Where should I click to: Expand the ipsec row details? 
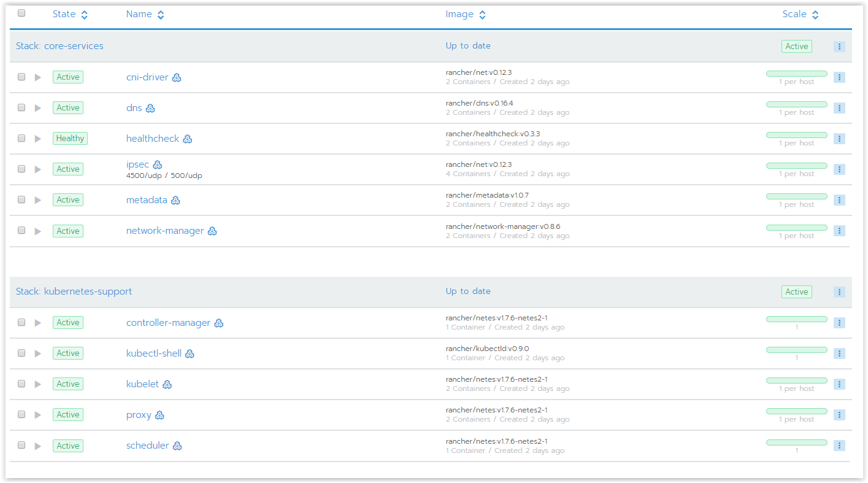click(x=38, y=169)
